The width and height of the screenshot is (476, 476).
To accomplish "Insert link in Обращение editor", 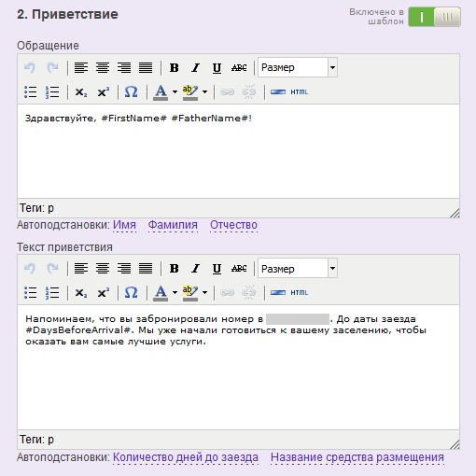I will pyautogui.click(x=228, y=91).
